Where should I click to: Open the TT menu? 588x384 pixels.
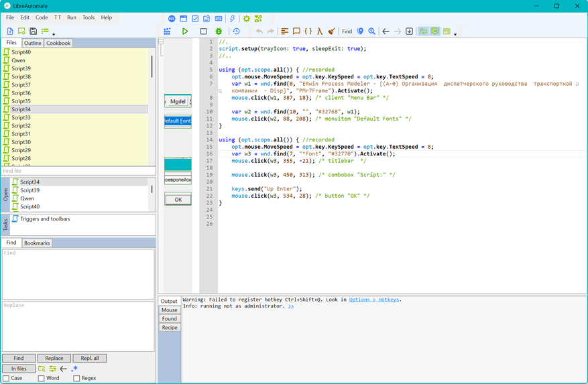click(x=58, y=17)
